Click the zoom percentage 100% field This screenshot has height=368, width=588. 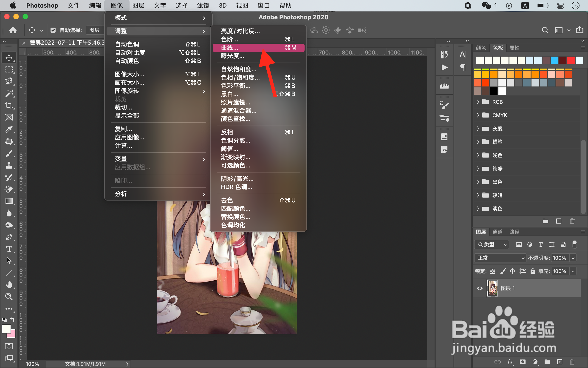(33, 364)
